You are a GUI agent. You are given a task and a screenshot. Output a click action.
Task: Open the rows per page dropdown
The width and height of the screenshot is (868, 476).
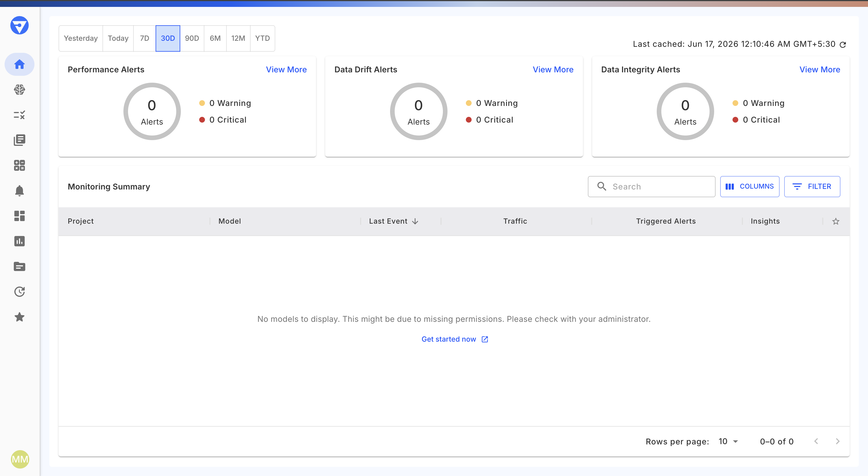tap(728, 441)
